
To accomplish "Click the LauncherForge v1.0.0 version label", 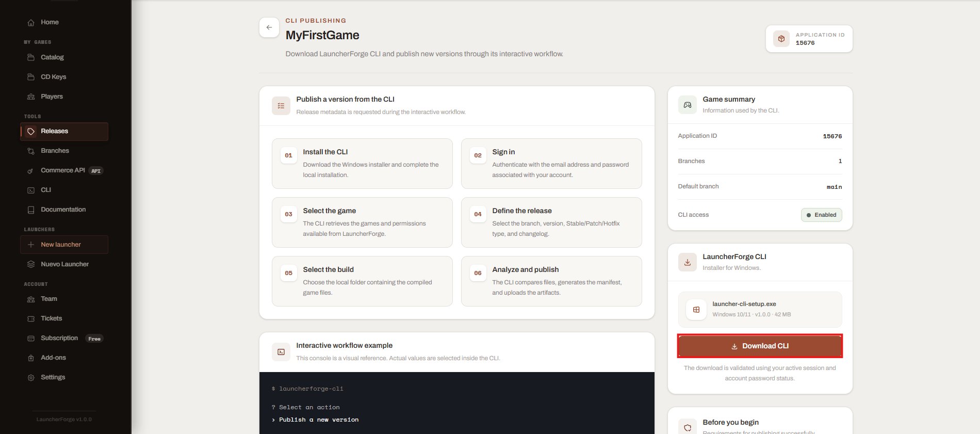I will tap(64, 420).
